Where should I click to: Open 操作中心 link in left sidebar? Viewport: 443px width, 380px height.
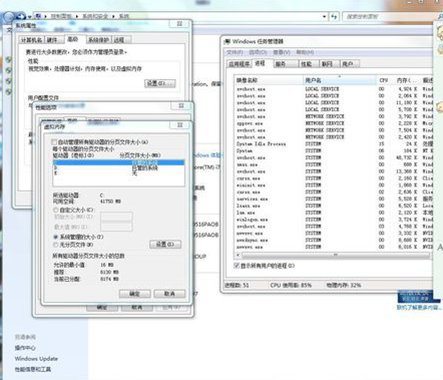tap(25, 348)
